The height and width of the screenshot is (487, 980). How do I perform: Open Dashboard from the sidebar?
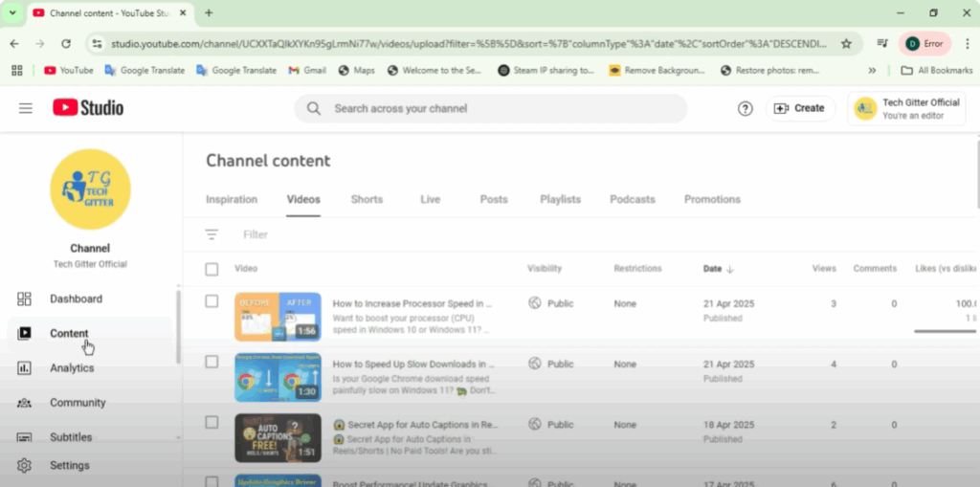point(76,299)
